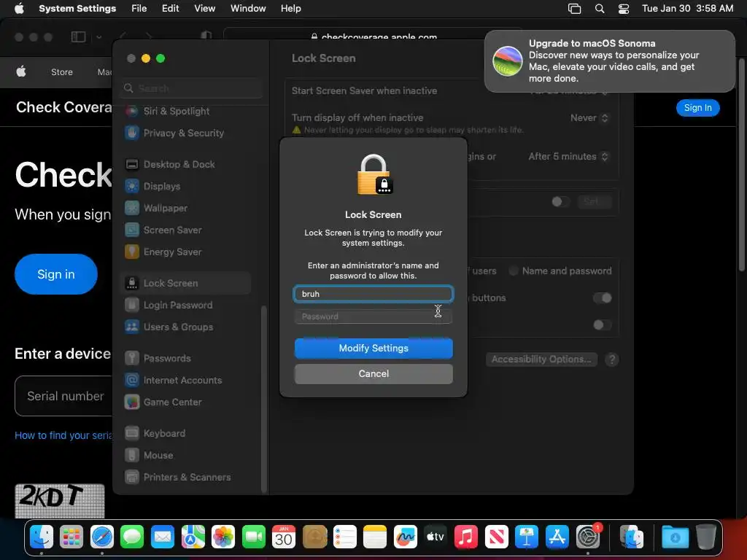The width and height of the screenshot is (747, 560).
Task: Open Safari from the Dock
Action: (x=102, y=537)
